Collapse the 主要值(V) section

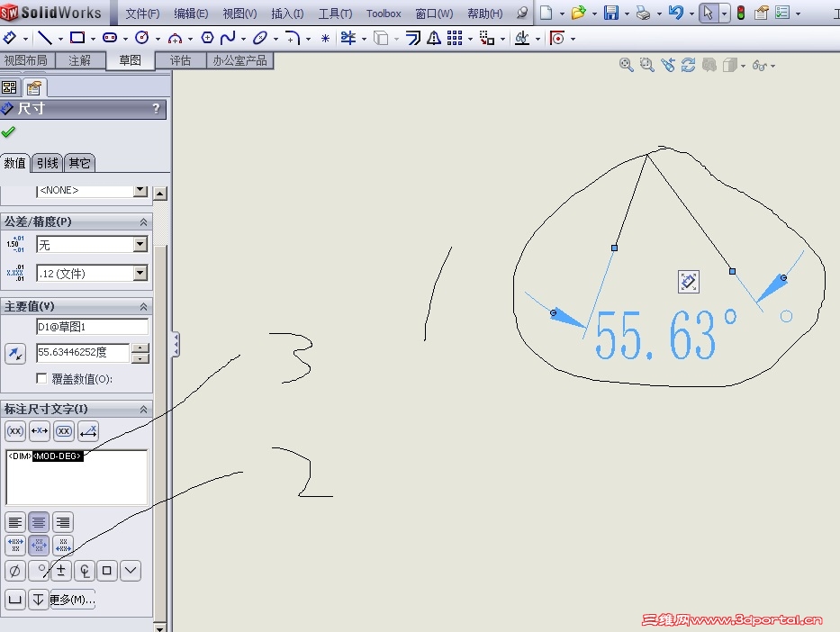tap(143, 306)
